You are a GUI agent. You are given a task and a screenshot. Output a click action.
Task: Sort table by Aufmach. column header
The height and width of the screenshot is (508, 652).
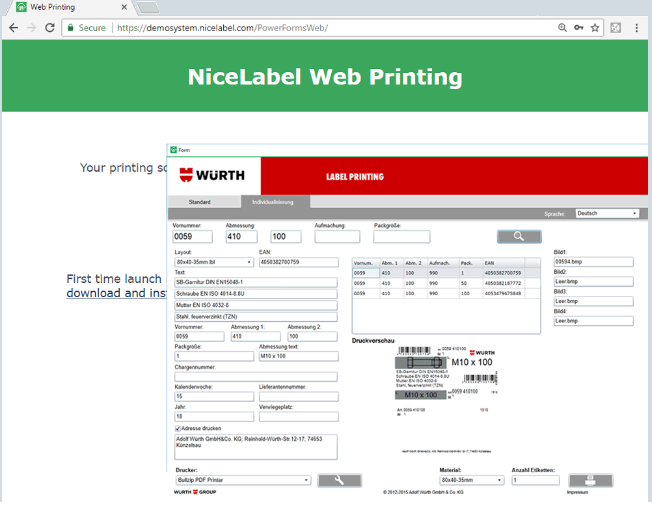click(443, 263)
